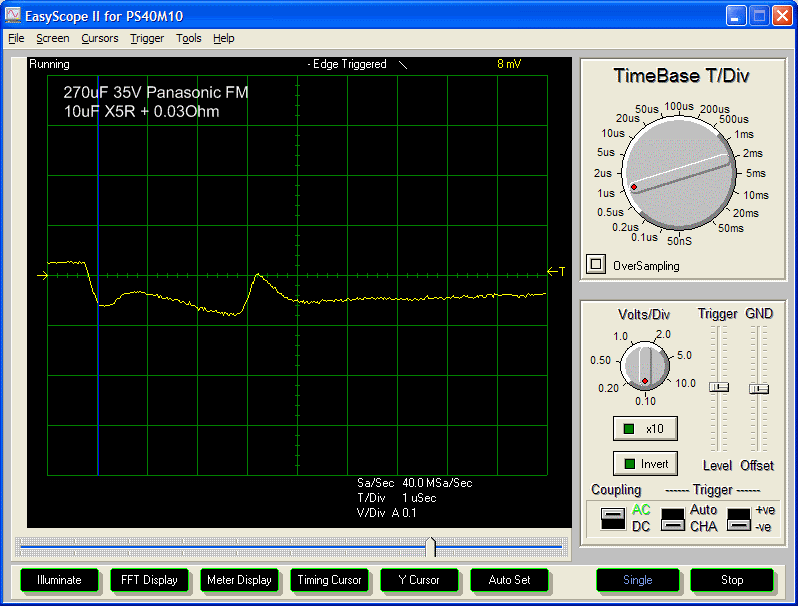Set Volts/Div dial to 0.20

coord(608,388)
